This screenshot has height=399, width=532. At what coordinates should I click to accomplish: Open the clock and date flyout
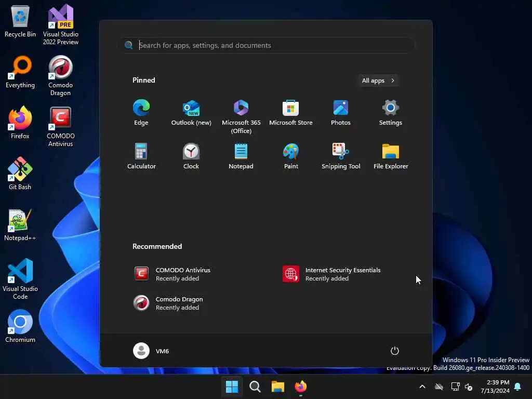(495, 387)
